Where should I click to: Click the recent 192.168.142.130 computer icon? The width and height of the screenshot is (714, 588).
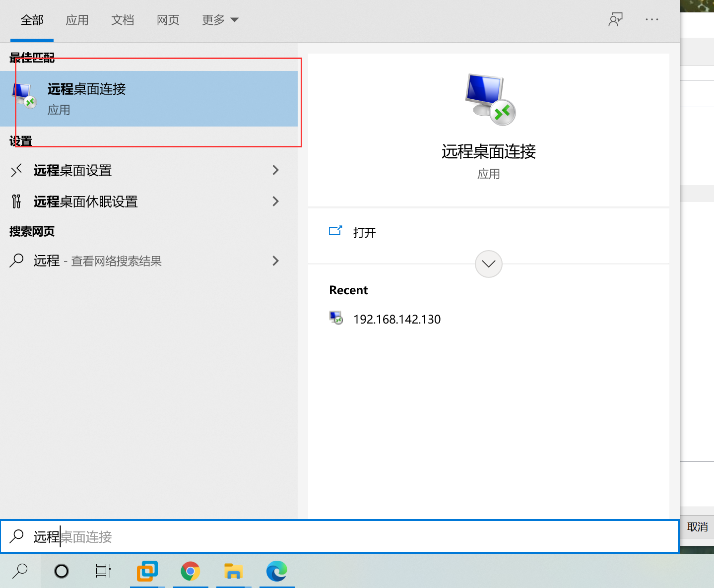[336, 318]
